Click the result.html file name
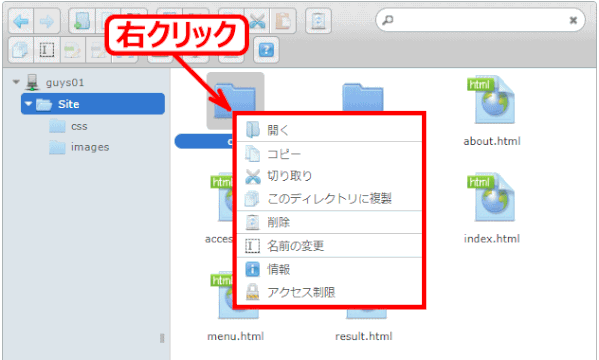 (x=364, y=336)
